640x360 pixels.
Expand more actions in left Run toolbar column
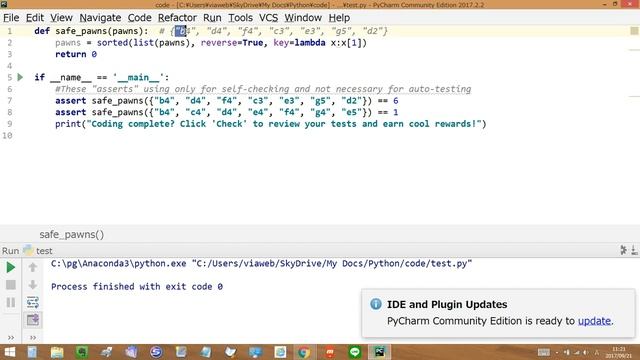pos(11,338)
